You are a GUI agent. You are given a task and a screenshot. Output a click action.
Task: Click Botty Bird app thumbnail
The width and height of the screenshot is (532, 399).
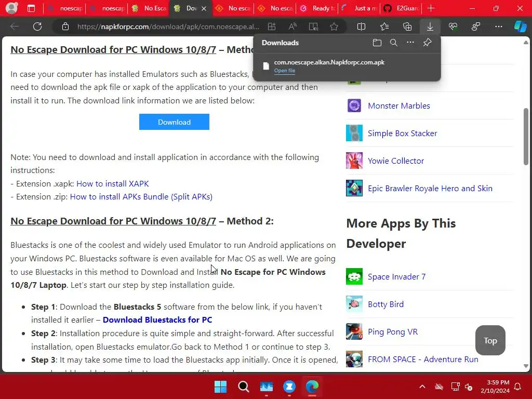pyautogui.click(x=354, y=304)
